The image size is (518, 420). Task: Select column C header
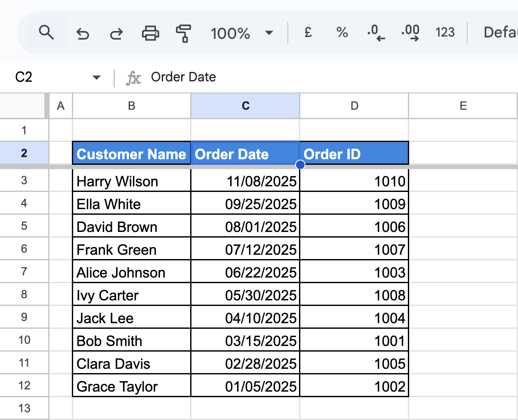tap(245, 106)
